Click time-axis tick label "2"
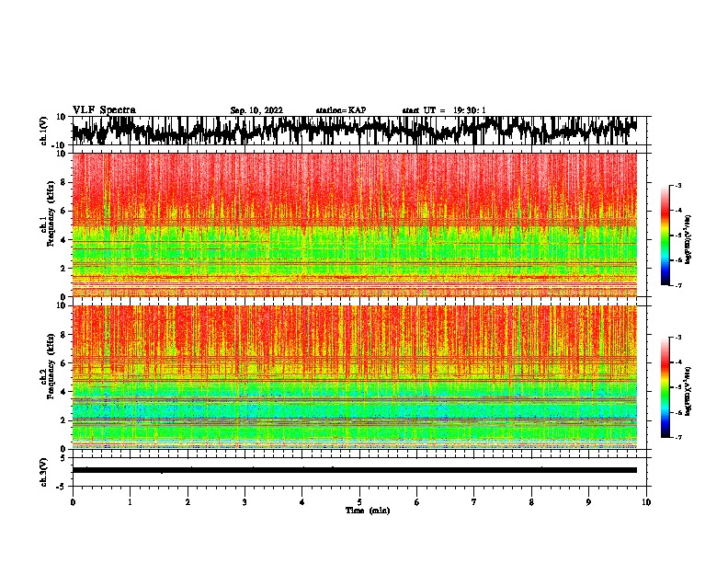This screenshot has height=563, width=728. 188,502
